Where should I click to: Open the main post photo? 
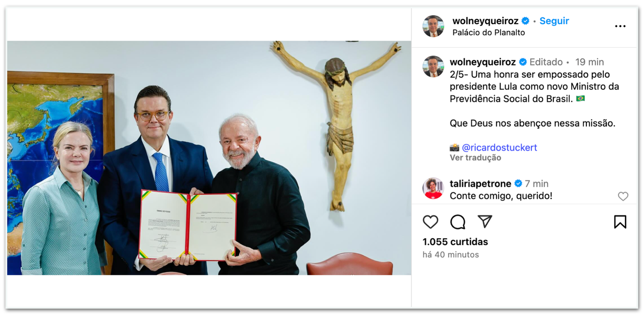pos(209,158)
